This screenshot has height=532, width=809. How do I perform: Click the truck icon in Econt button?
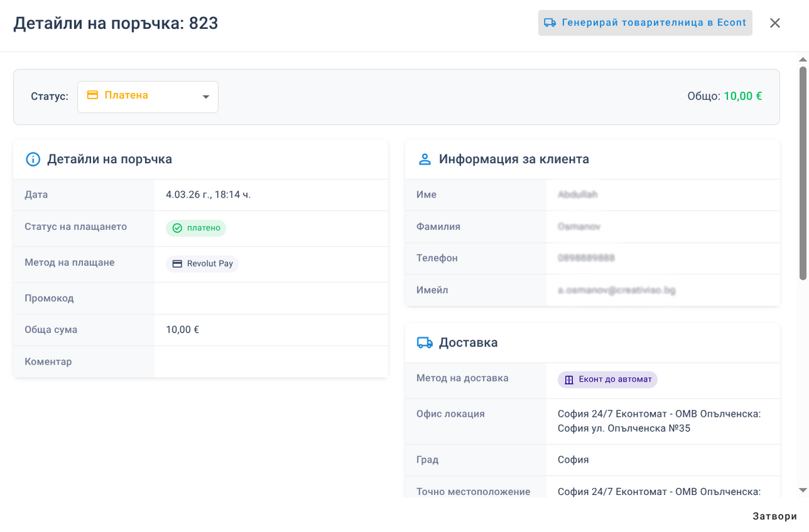pos(550,23)
